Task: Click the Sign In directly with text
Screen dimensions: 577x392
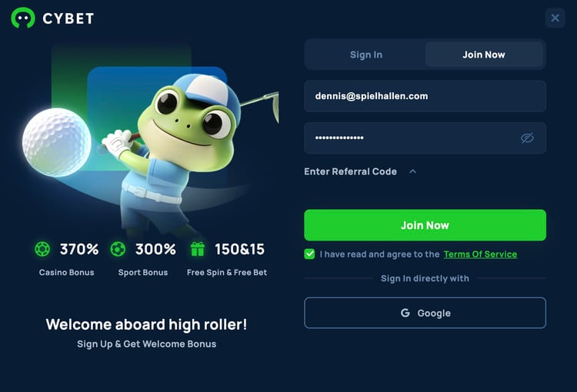Action: coord(425,278)
